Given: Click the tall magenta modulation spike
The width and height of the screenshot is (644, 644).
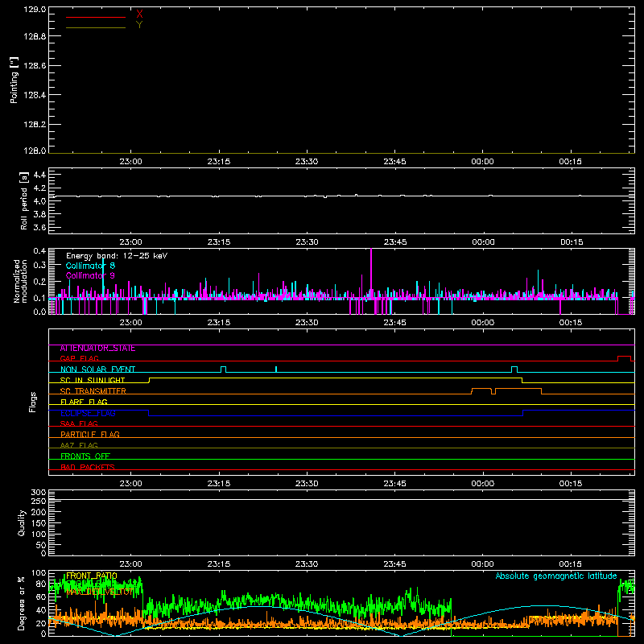Looking at the screenshot, I should point(371,273).
